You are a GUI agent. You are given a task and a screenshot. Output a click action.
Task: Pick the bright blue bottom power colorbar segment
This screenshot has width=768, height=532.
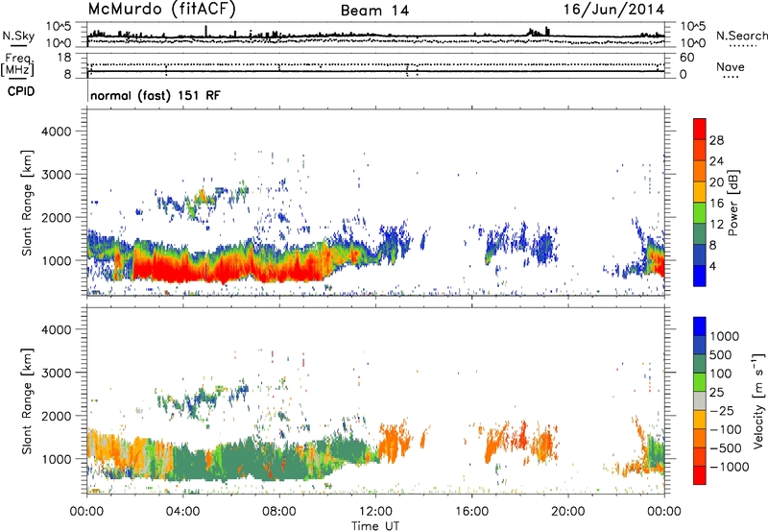[x=700, y=276]
